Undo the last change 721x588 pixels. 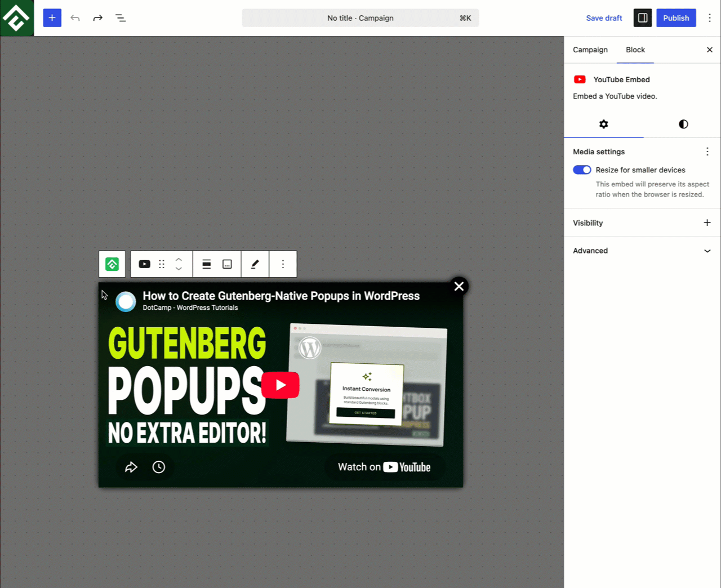tap(75, 18)
